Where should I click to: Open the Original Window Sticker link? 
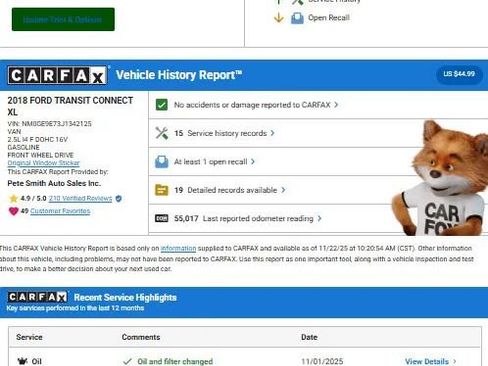point(44,163)
